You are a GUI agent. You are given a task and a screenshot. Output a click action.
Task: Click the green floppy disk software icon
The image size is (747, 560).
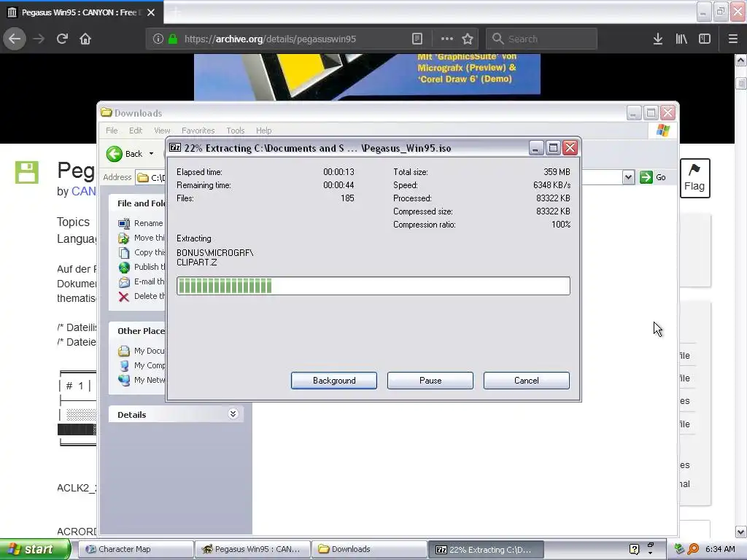tap(27, 172)
